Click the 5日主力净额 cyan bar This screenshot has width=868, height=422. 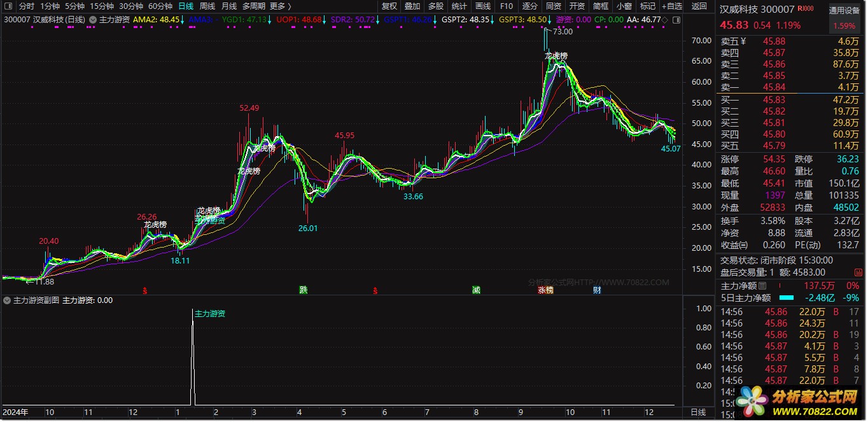(x=787, y=298)
